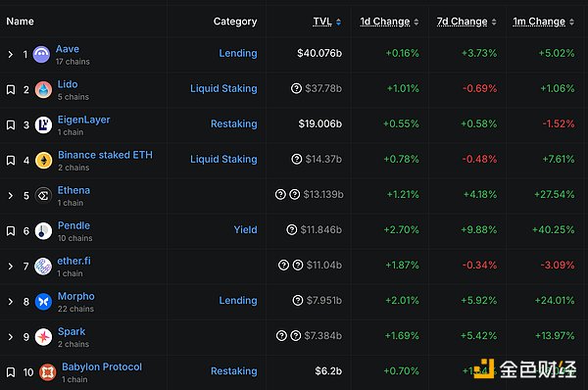Click help icon next to Morpho TVL
Viewport: 588px width, 390px height.
point(298,301)
